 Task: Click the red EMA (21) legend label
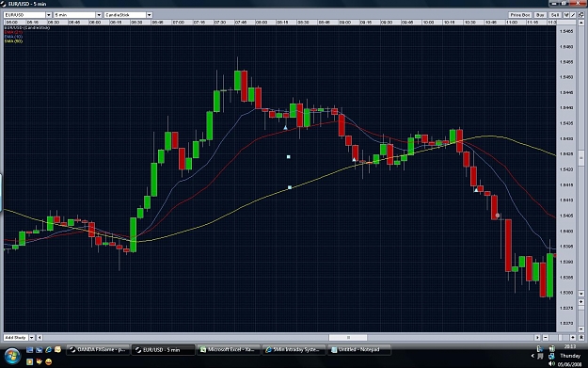pos(13,32)
